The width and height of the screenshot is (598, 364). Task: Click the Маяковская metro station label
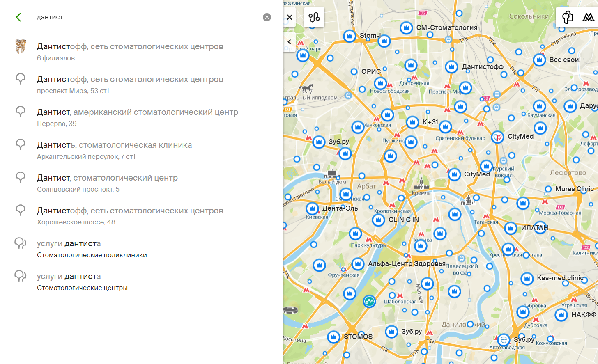coord(378,125)
